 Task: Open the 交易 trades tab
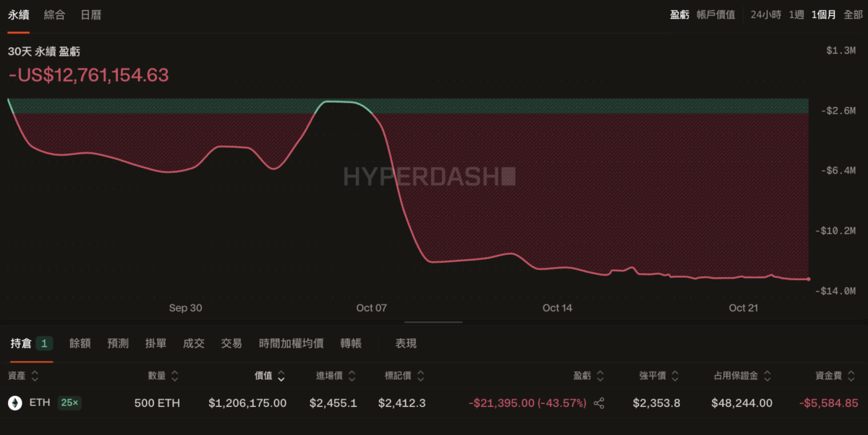pyautogui.click(x=231, y=344)
